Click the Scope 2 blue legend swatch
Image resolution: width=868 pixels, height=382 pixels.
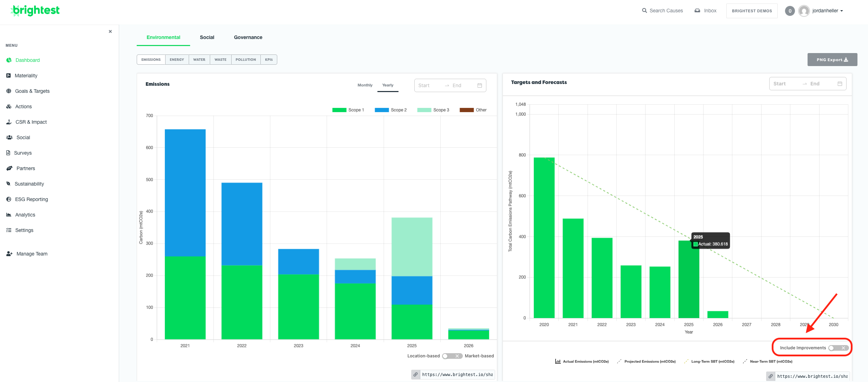tap(382, 110)
